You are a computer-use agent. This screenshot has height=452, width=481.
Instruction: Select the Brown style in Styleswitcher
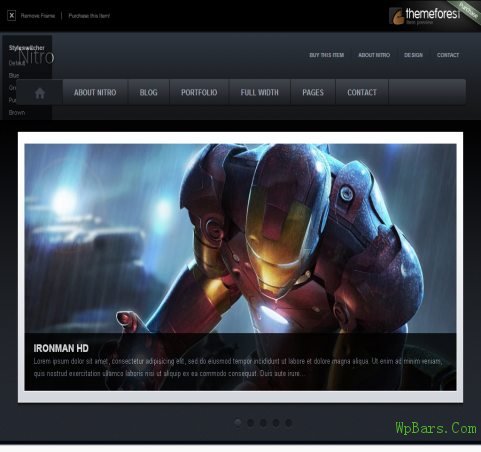pos(17,113)
